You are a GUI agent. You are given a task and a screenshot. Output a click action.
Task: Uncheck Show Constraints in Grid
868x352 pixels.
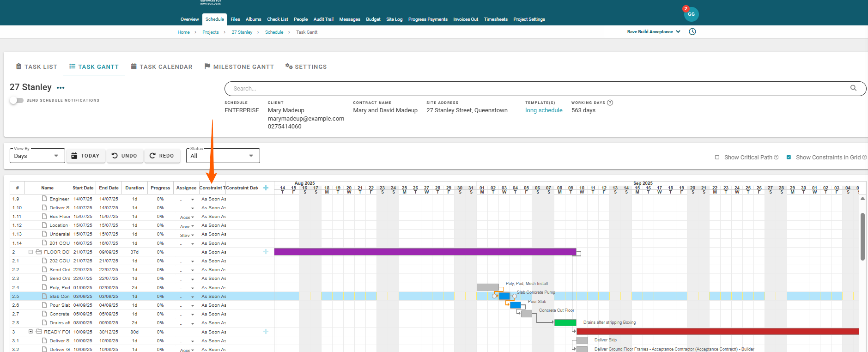pyautogui.click(x=789, y=158)
